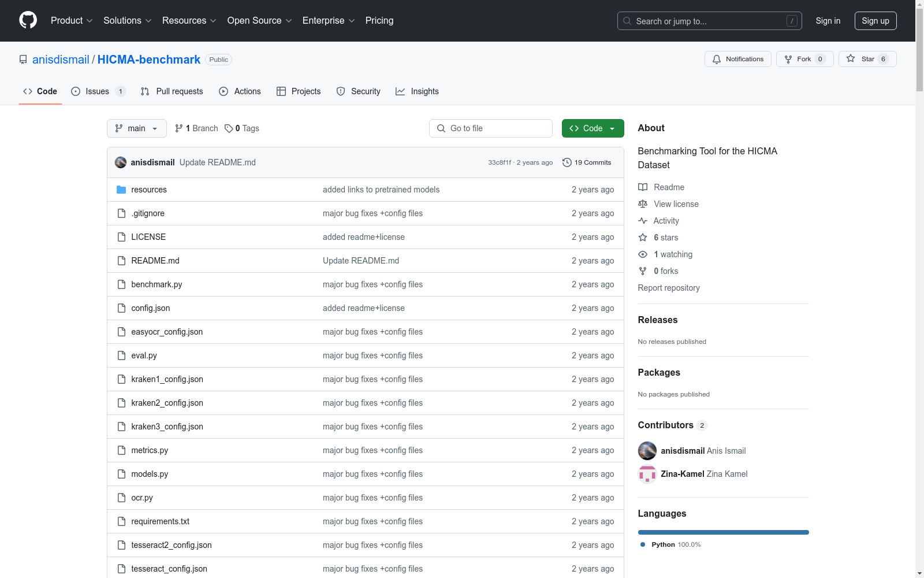Click the file icon beside benchmark.py
924x578 pixels.
click(x=121, y=284)
